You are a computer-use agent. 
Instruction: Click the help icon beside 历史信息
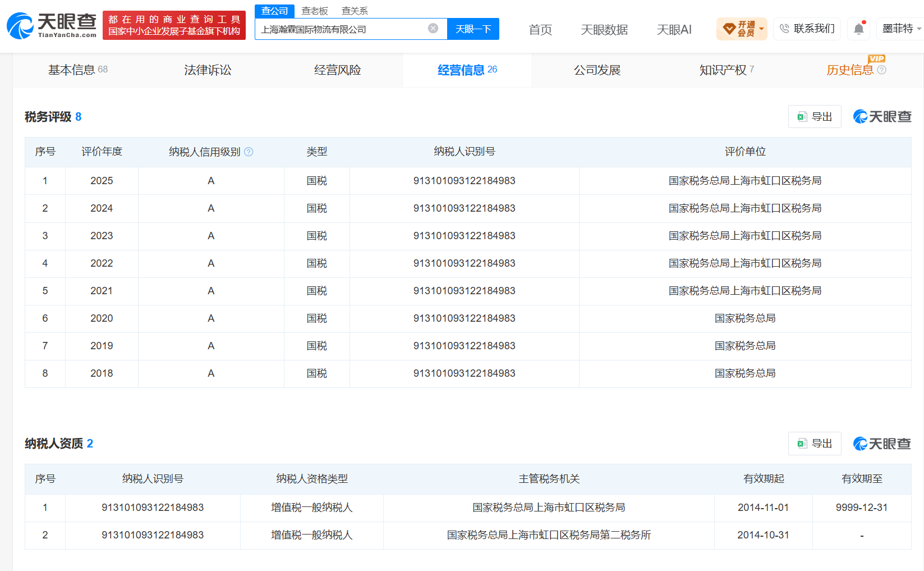[881, 70]
